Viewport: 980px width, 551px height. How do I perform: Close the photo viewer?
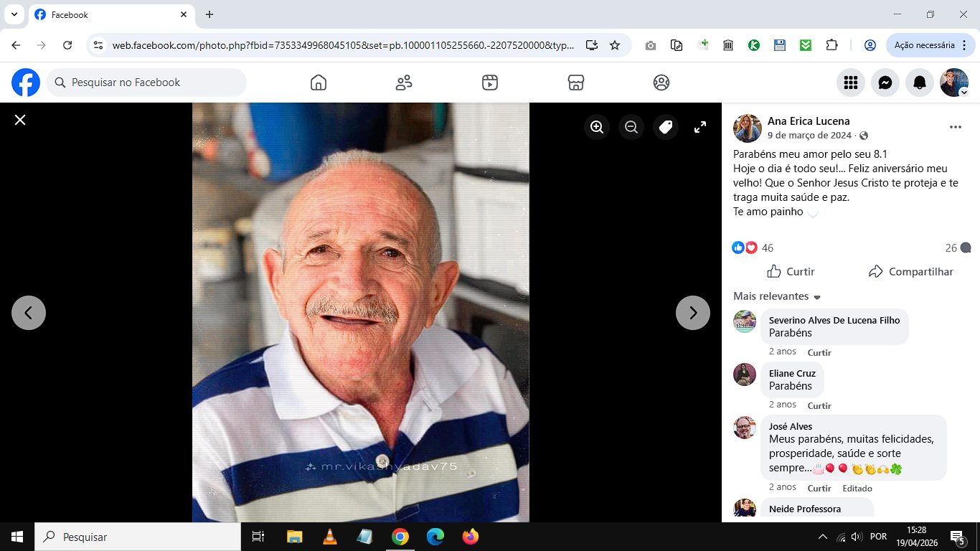pos(20,120)
